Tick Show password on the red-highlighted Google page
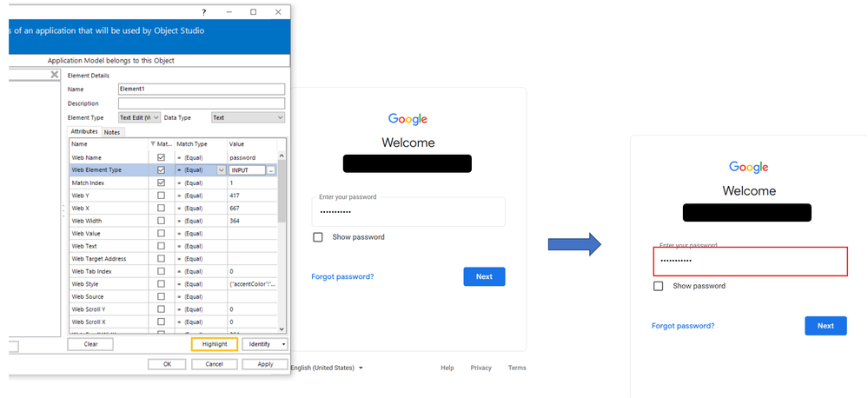The image size is (868, 398). tap(659, 286)
